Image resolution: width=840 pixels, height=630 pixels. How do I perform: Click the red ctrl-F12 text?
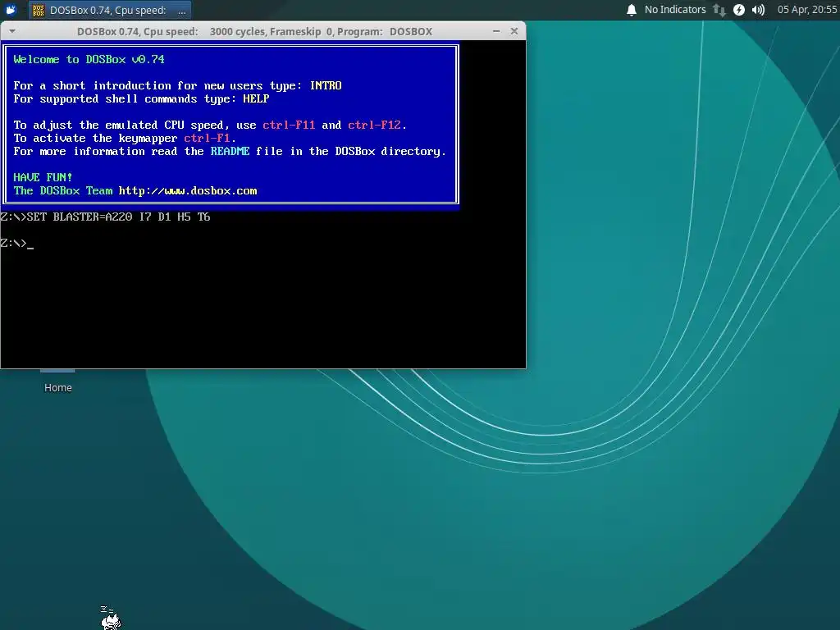click(x=374, y=126)
